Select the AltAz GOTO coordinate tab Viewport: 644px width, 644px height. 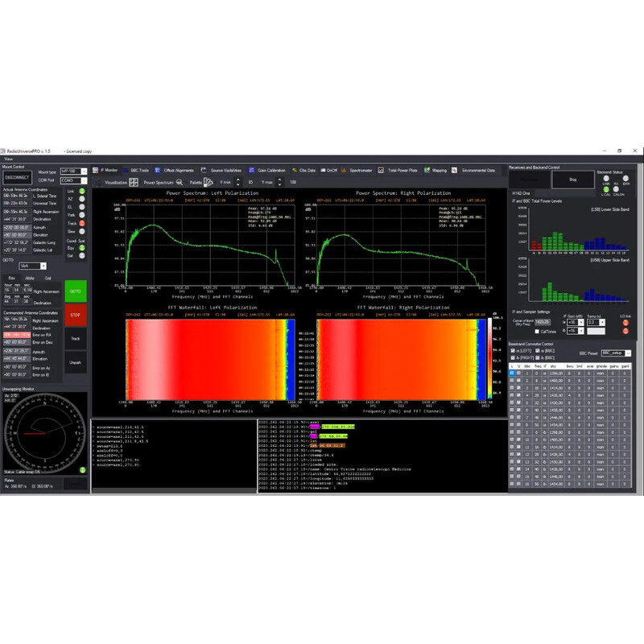tap(30, 278)
